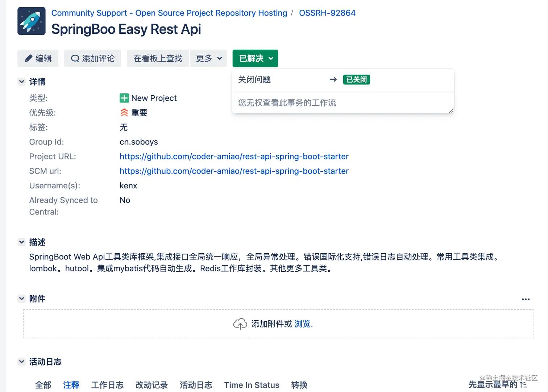The image size is (548, 392).
Task: Click the SpringBoo Easy Rest Api title
Action: pos(126,29)
